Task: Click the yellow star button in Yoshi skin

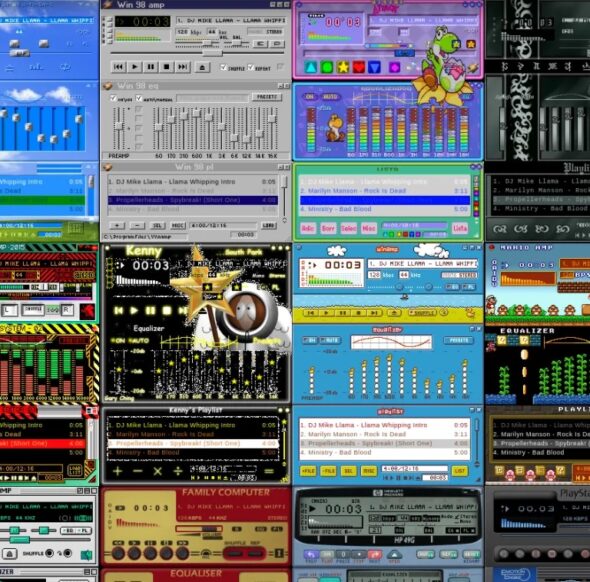Action: (x=343, y=67)
